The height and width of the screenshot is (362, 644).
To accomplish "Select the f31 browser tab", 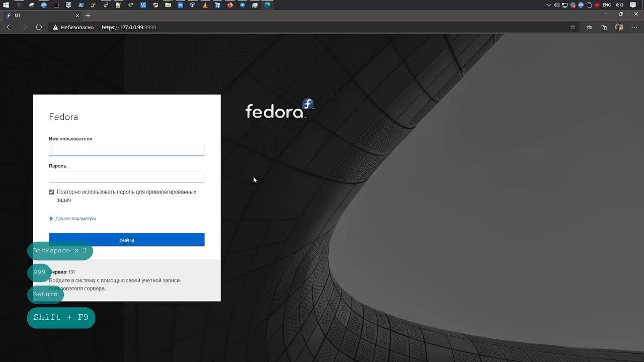I will coord(42,15).
